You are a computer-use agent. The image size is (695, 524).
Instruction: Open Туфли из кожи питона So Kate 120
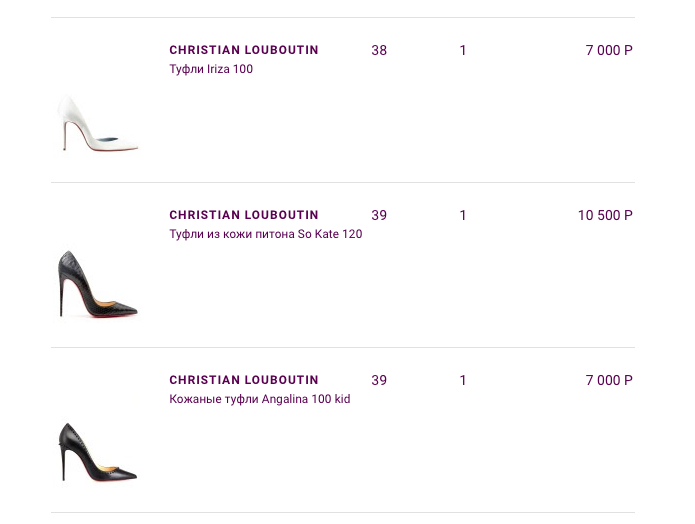[265, 234]
